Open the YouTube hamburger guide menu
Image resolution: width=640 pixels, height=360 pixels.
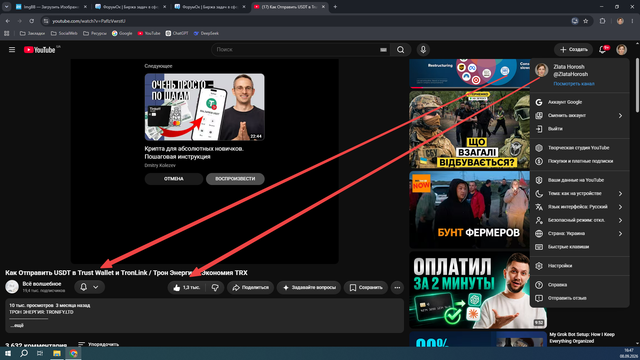point(12,50)
